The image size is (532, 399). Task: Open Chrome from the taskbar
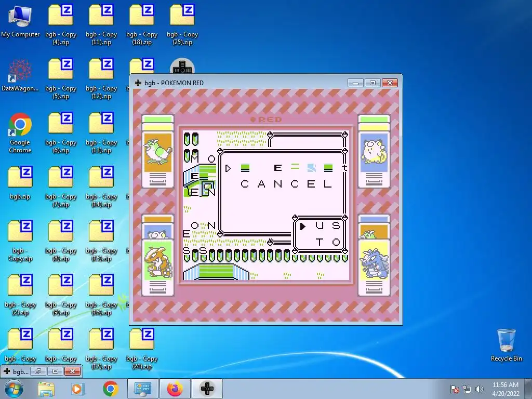click(x=110, y=389)
